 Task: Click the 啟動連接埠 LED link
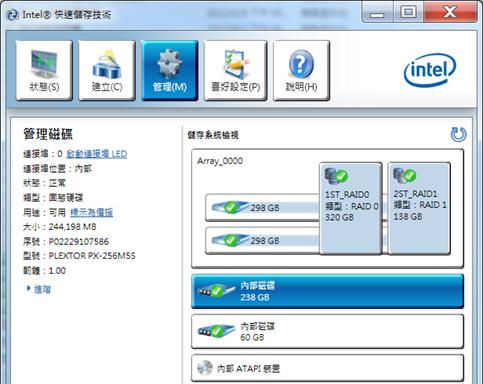[x=97, y=154]
